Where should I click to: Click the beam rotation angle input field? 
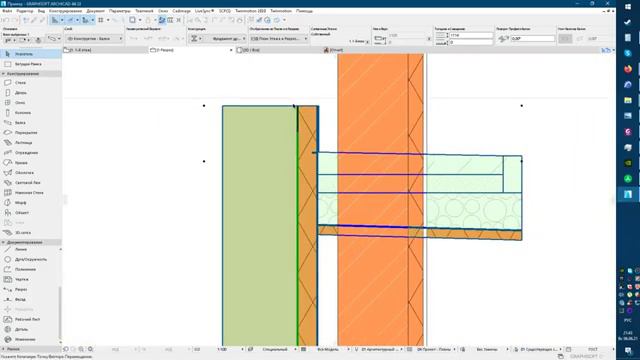pos(533,38)
